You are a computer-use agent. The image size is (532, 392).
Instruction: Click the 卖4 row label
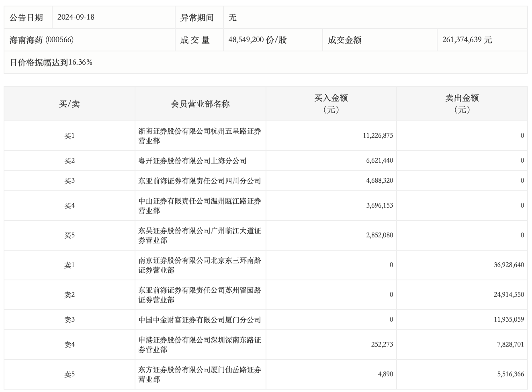click(x=70, y=345)
